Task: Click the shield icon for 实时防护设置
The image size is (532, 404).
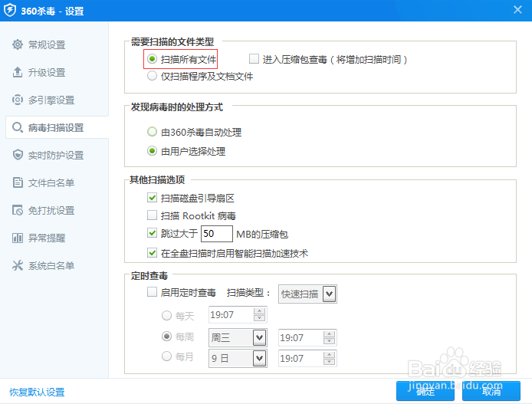Action: 18,155
